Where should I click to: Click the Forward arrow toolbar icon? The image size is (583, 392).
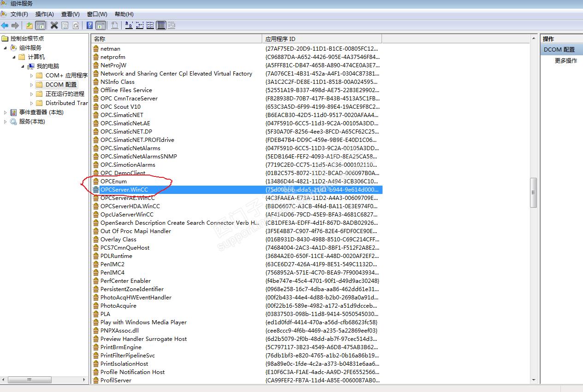(15, 25)
